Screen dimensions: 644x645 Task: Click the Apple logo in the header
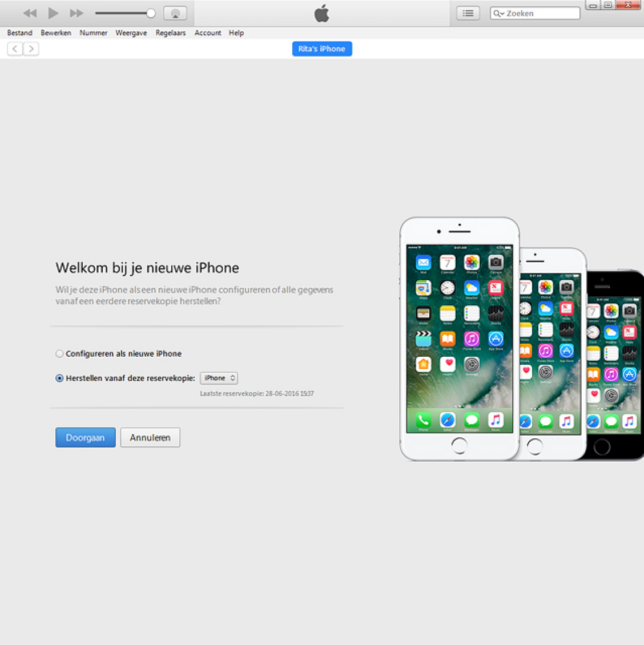(322, 13)
